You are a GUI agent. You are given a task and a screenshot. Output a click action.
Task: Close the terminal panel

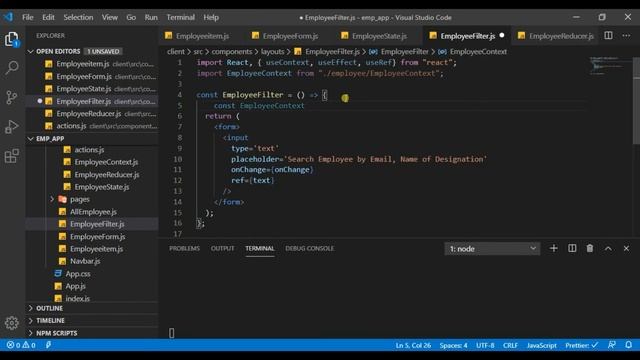click(x=626, y=248)
